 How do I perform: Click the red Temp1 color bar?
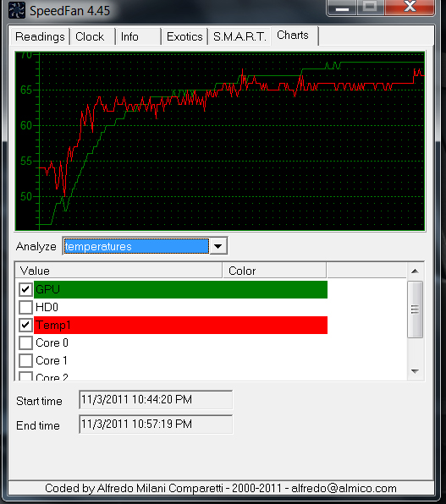pyautogui.click(x=180, y=325)
